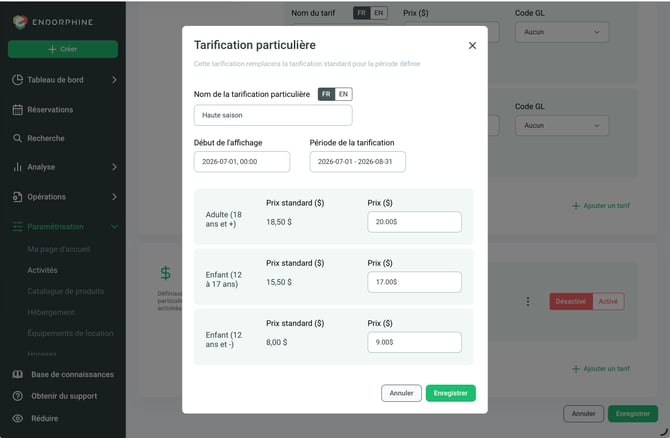Click the Opérations icon
The height and width of the screenshot is (438, 670).
pos(18,197)
